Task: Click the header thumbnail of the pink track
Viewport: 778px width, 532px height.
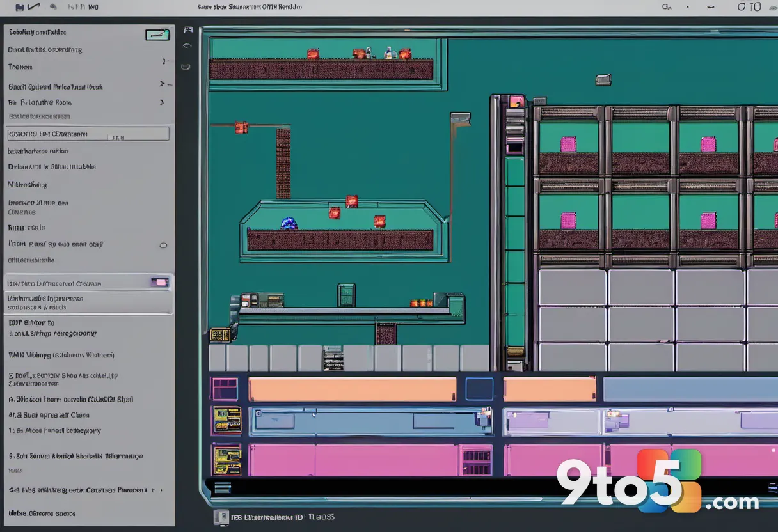Action: pyautogui.click(x=226, y=460)
